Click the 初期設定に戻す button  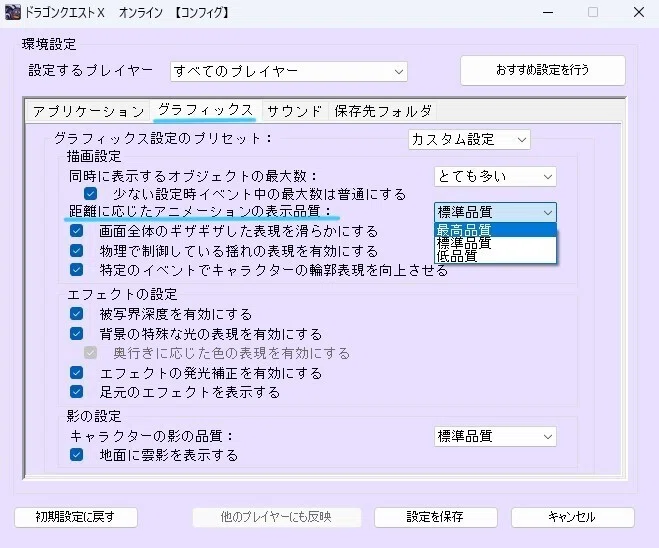(x=76, y=517)
